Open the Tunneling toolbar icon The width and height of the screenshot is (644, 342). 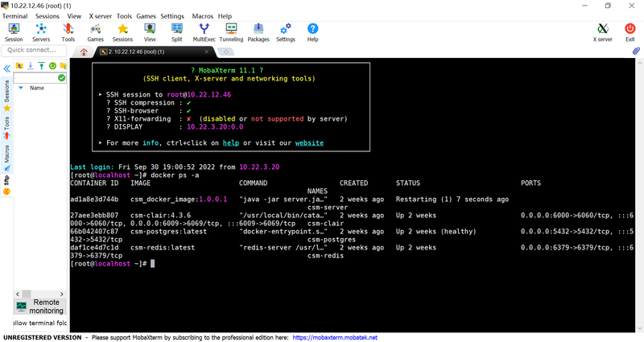tap(231, 32)
